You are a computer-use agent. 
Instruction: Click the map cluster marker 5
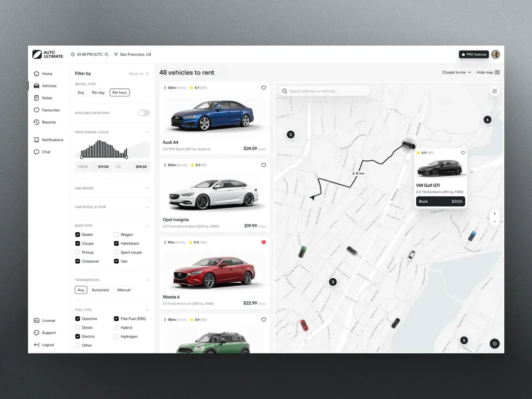[464, 340]
